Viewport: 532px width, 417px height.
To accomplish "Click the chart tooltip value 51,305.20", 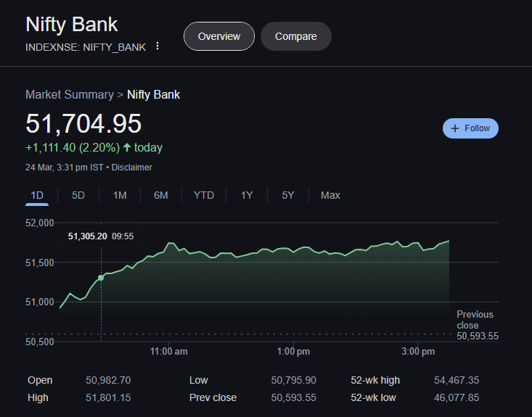I will 88,236.
